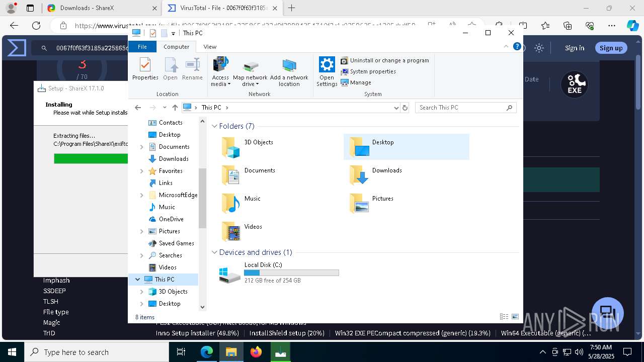Switch to the View ribbon tab
This screenshot has height=362, width=644.
[210, 47]
